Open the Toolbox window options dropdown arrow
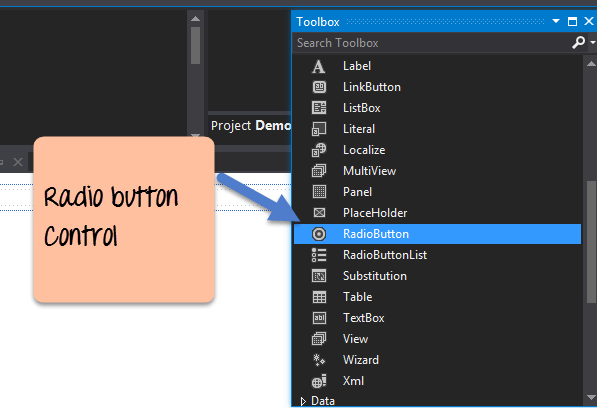The image size is (597, 408). [x=556, y=21]
